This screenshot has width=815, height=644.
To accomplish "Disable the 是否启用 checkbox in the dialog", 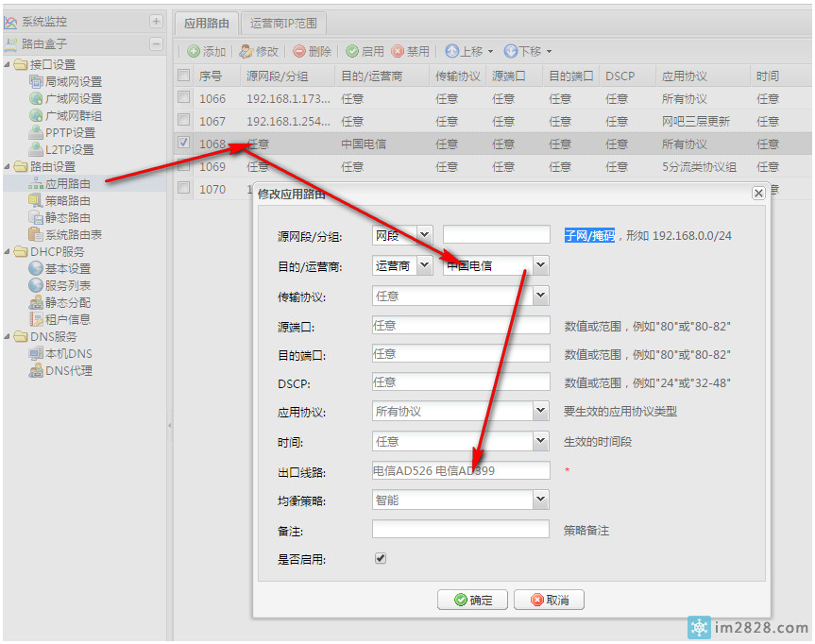I will 380,558.
